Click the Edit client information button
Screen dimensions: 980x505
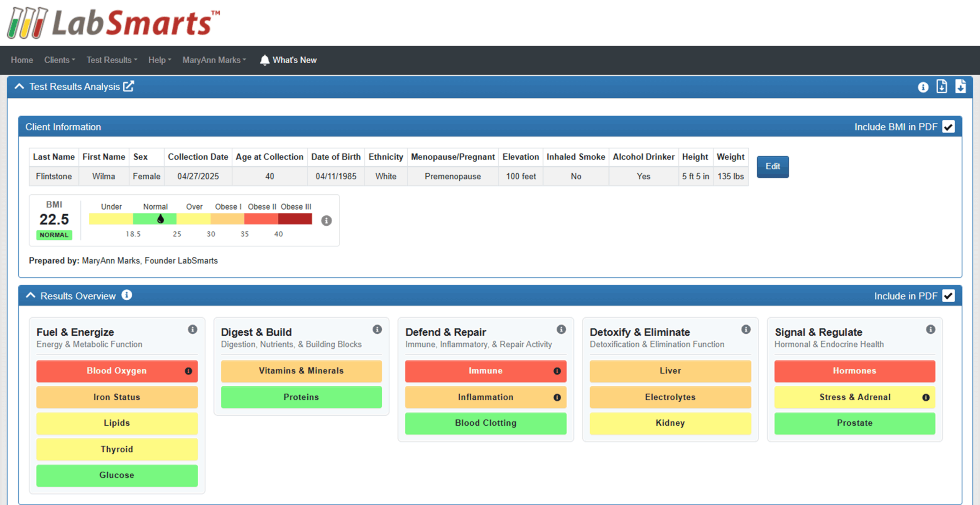point(773,167)
